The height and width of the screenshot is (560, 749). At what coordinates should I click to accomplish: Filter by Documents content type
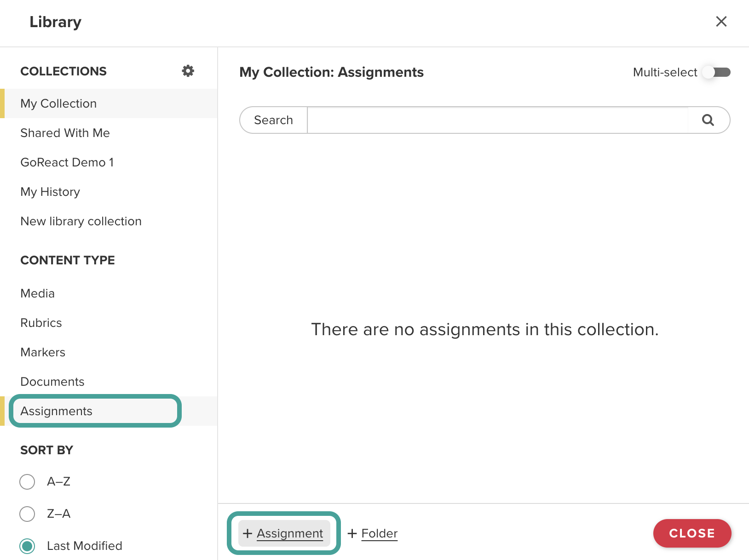click(x=109, y=382)
